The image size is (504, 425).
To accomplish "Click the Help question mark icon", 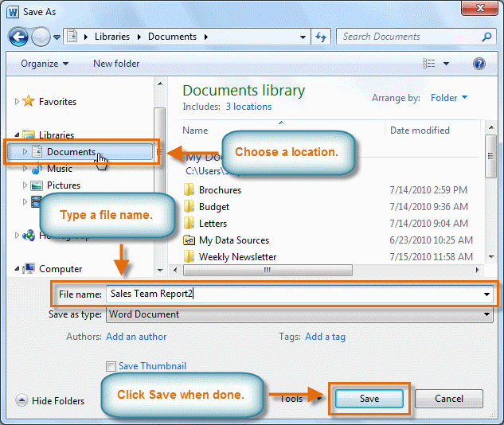I will coord(479,64).
